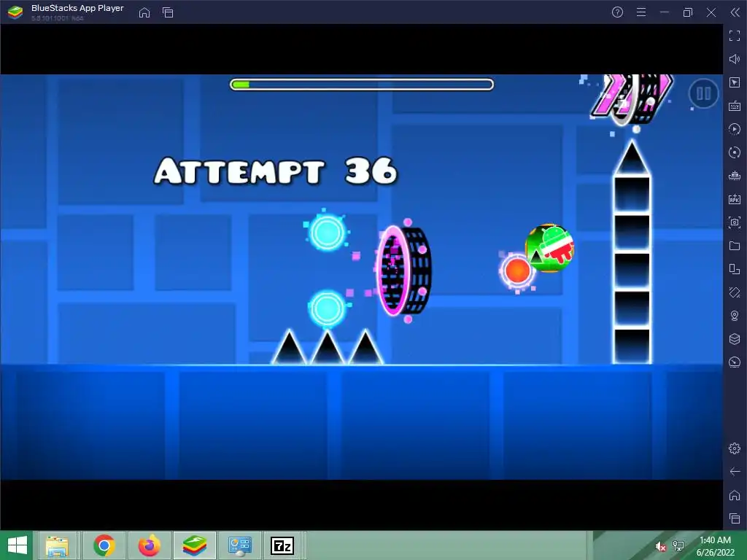Open set location pin icon
This screenshot has width=747, height=560.
[735, 316]
